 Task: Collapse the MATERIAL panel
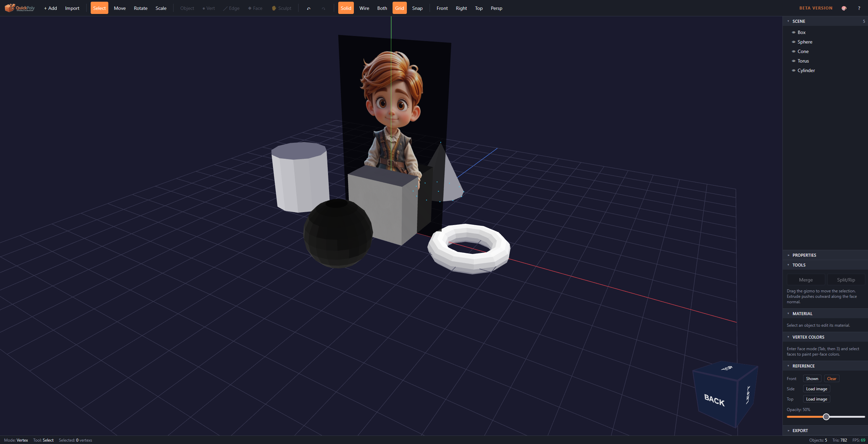click(x=825, y=313)
